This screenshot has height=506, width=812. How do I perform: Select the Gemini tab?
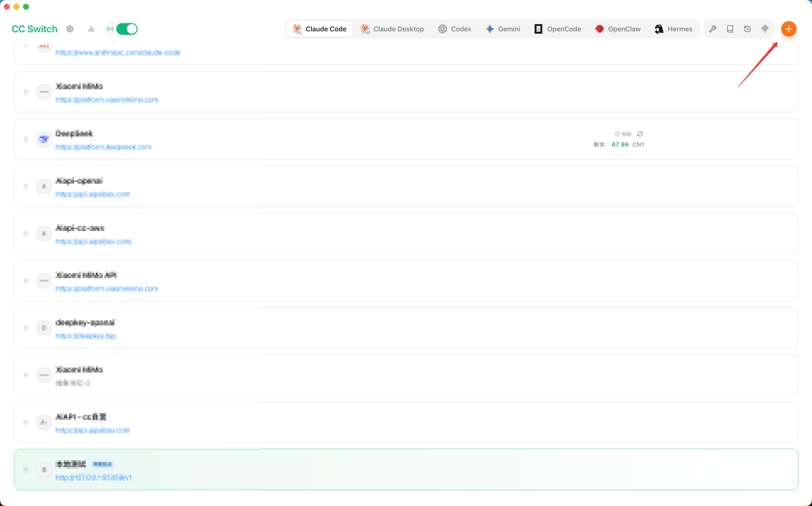pyautogui.click(x=503, y=29)
